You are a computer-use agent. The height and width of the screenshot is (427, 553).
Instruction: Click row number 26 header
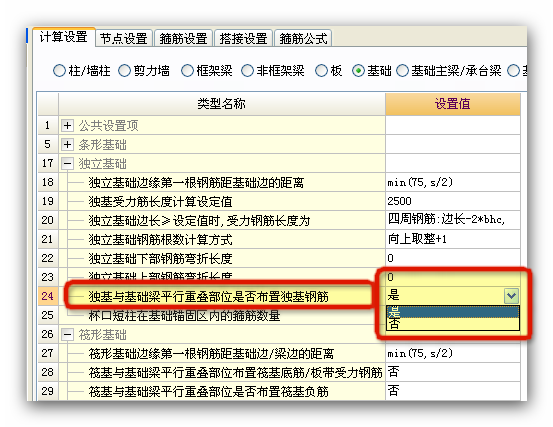(x=48, y=334)
